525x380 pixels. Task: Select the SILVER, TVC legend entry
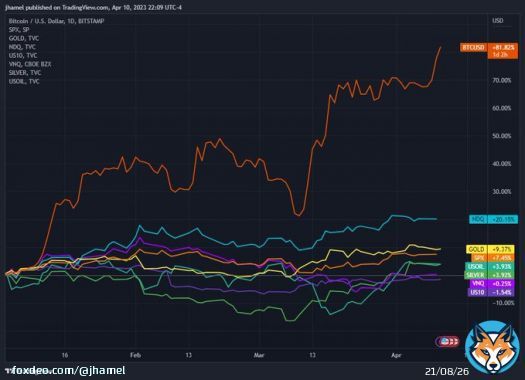tap(25, 73)
